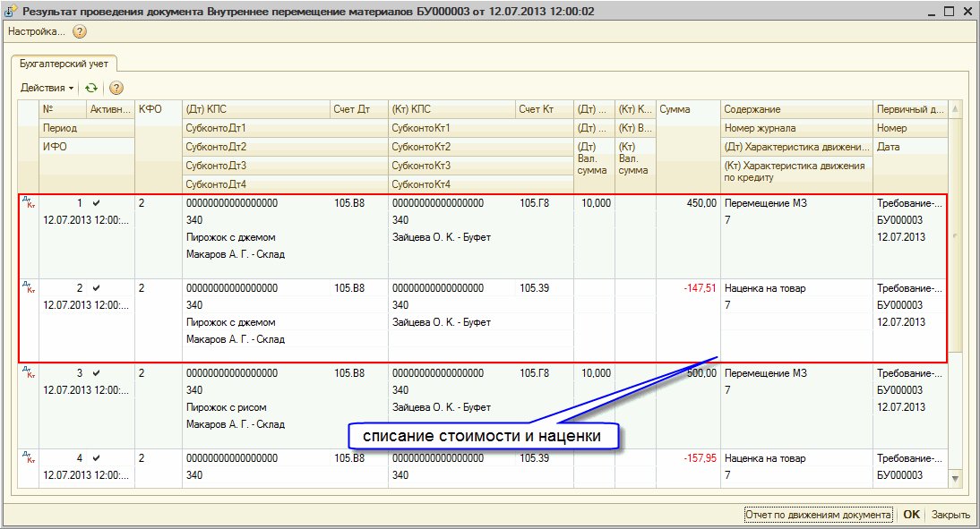
Task: Select credit account 105.Г8 in entry 3
Action: coord(535,373)
